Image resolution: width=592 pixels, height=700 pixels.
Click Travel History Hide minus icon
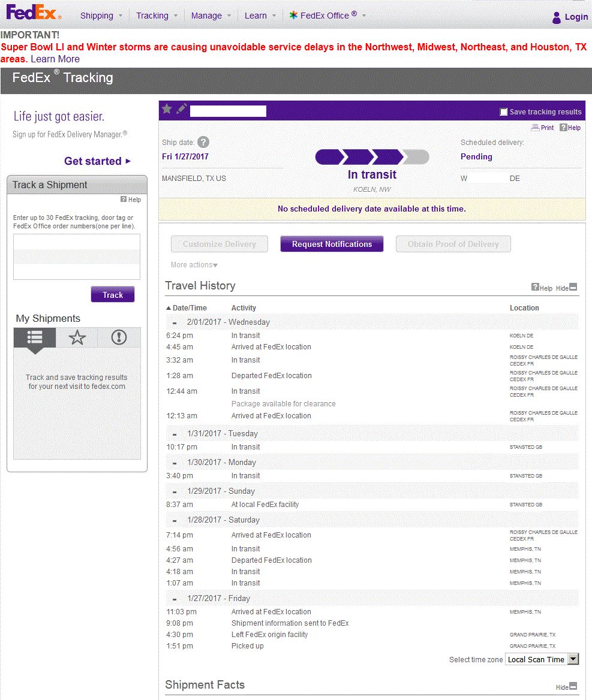(573, 287)
